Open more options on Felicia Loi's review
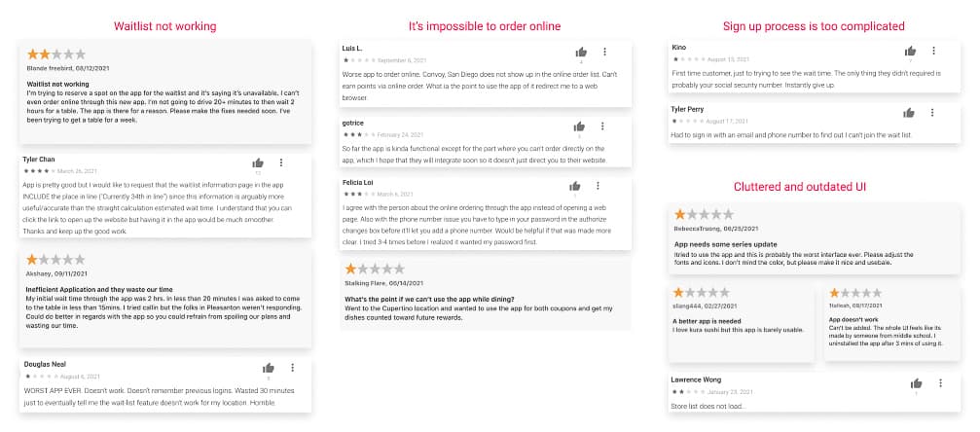 [599, 186]
